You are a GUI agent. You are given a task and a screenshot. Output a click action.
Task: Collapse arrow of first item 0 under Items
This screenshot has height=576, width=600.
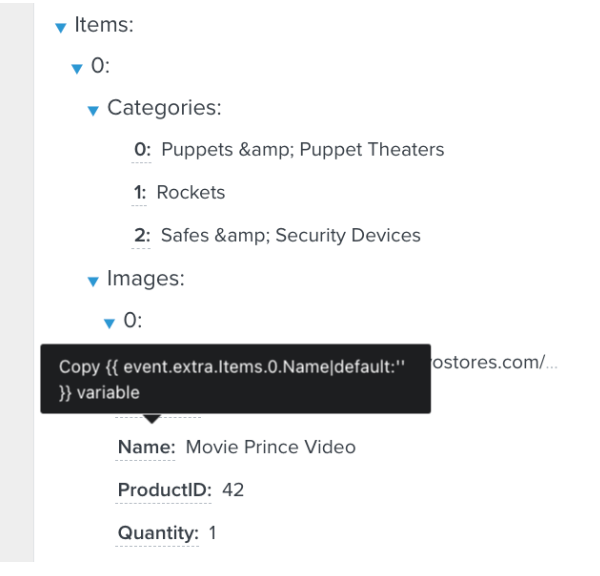pyautogui.click(x=77, y=69)
